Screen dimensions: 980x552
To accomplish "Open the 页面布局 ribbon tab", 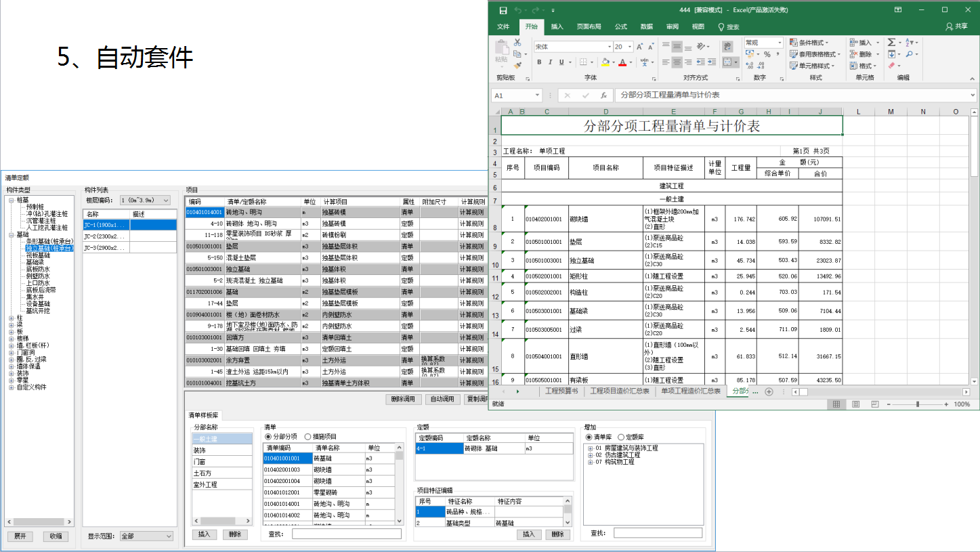I will 589,26.
